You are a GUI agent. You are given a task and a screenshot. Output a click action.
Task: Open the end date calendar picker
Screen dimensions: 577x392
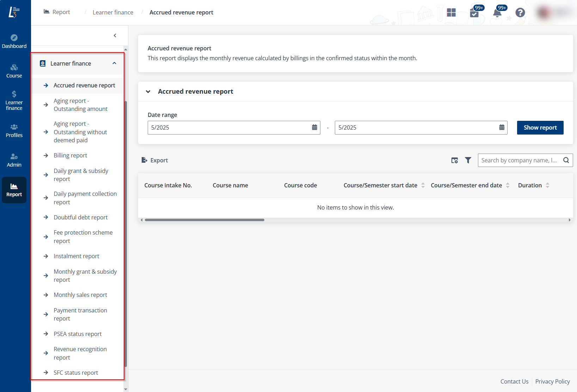tap(502, 127)
